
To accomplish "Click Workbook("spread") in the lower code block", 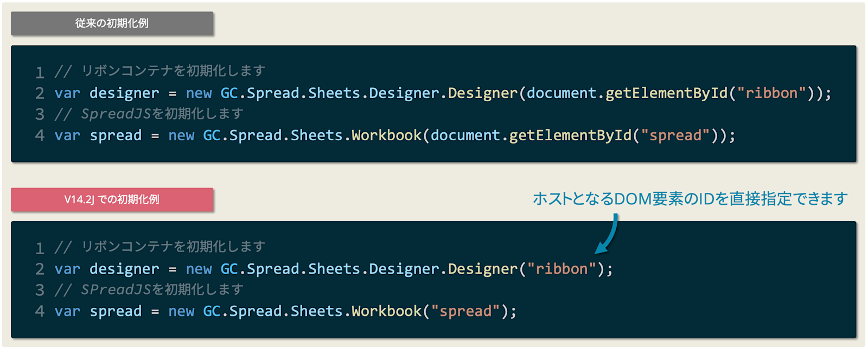I will [x=430, y=311].
